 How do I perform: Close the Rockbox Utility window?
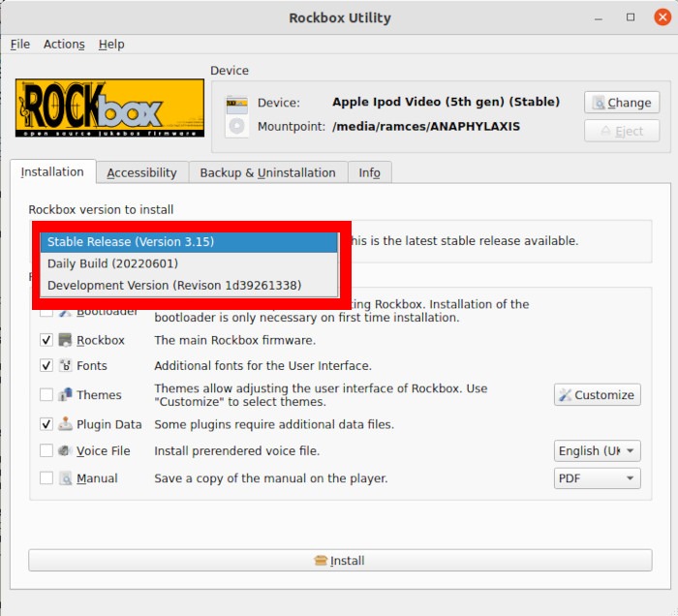click(662, 17)
